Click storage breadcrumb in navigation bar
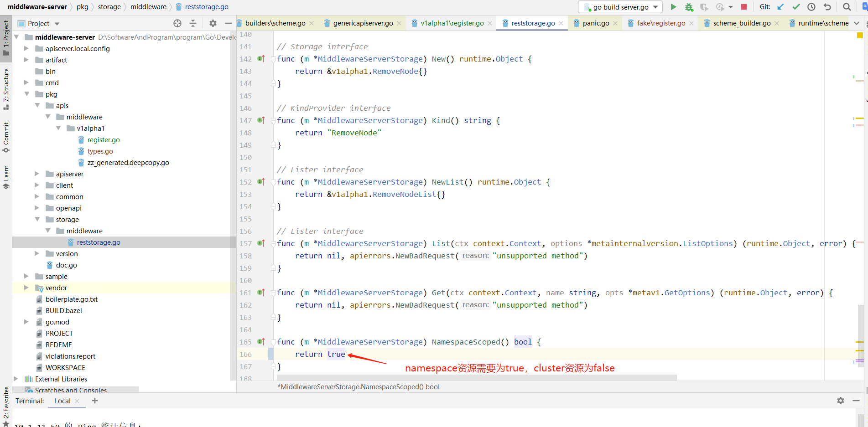Viewport: 868px width, 427px height. (x=109, y=7)
